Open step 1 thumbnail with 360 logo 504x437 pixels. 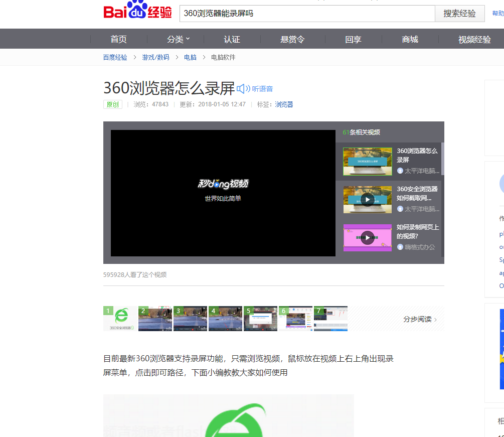tap(120, 319)
